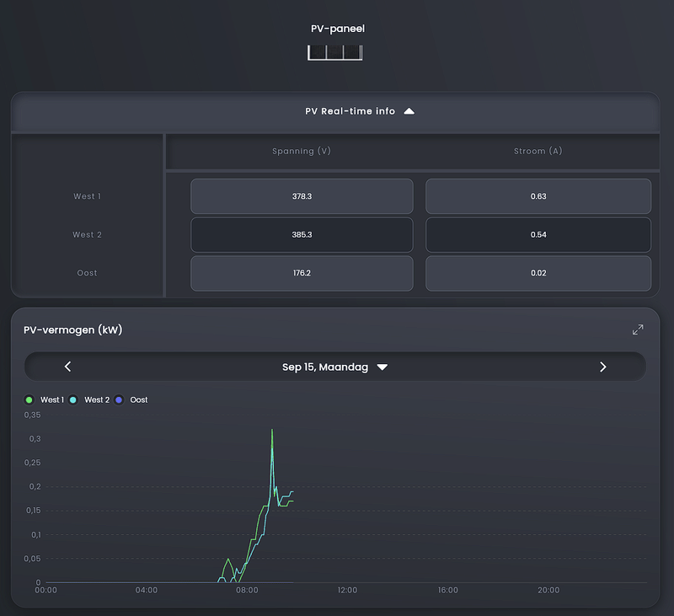The height and width of the screenshot is (616, 674).
Task: Click the PV-vermogen (kW) chart title
Action: (73, 329)
